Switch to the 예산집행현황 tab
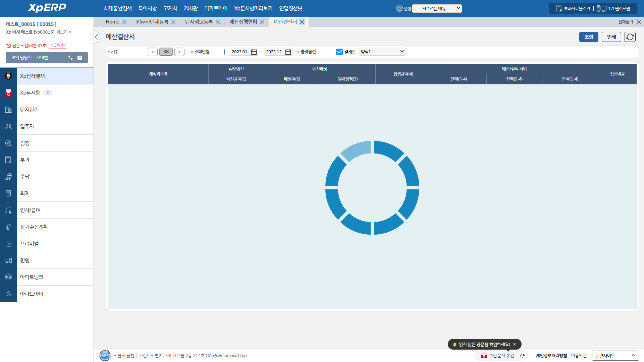 click(x=243, y=22)
